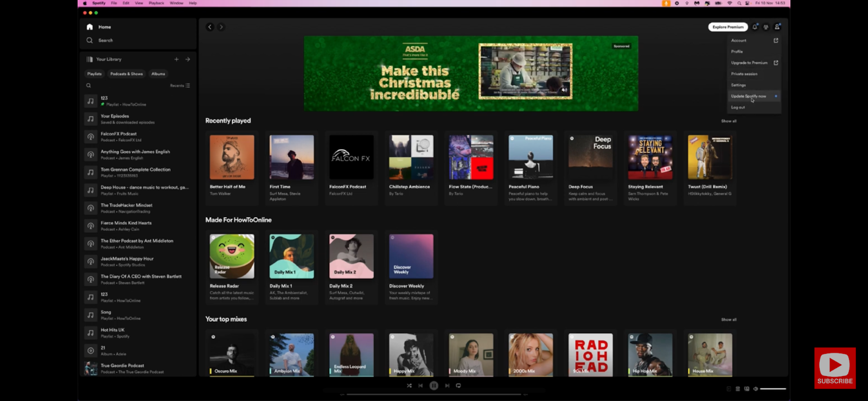Image resolution: width=868 pixels, height=401 pixels.
Task: Open the 21 album by Adele
Action: click(138, 351)
